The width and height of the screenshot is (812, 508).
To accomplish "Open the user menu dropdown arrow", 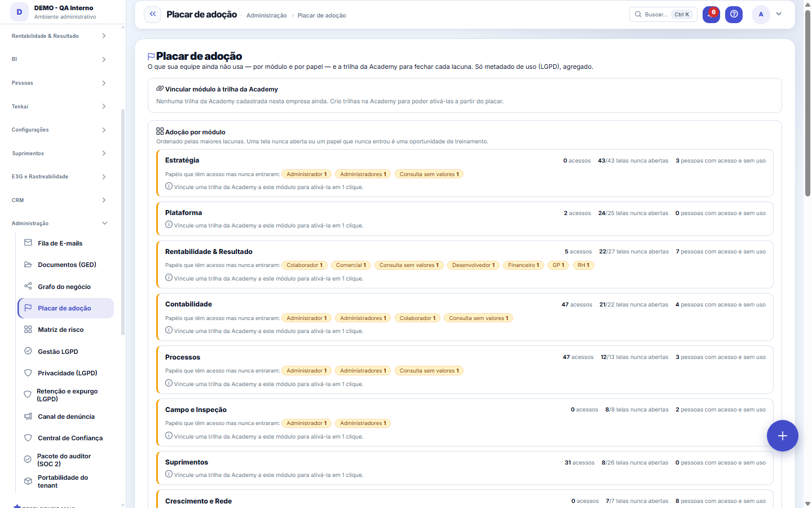I will point(779,14).
